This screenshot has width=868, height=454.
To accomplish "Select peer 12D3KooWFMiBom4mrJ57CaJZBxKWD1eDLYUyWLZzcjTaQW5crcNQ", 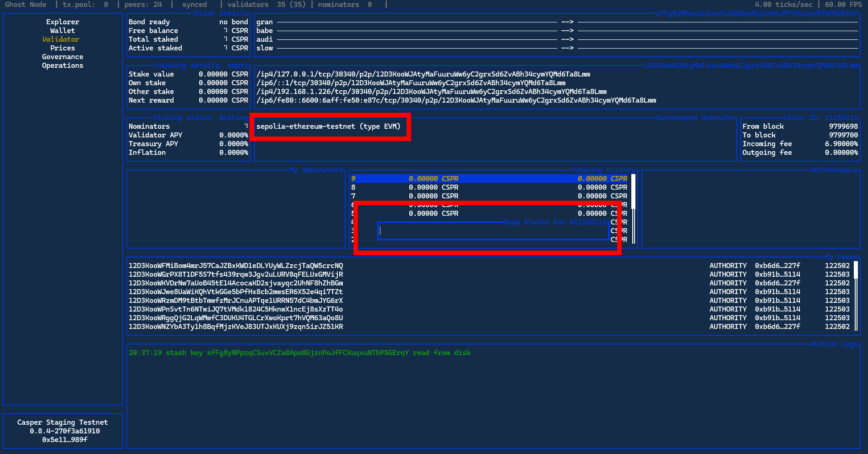I will pos(235,265).
